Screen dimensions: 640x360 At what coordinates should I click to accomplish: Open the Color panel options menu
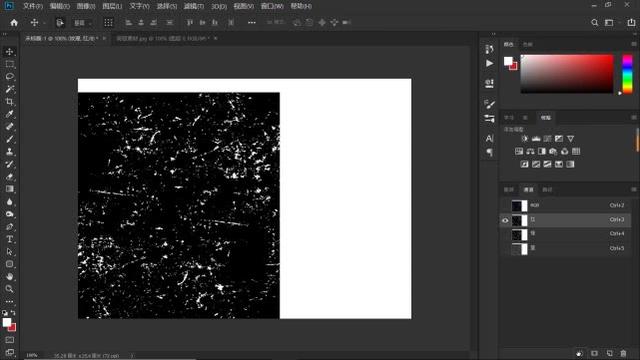point(633,44)
